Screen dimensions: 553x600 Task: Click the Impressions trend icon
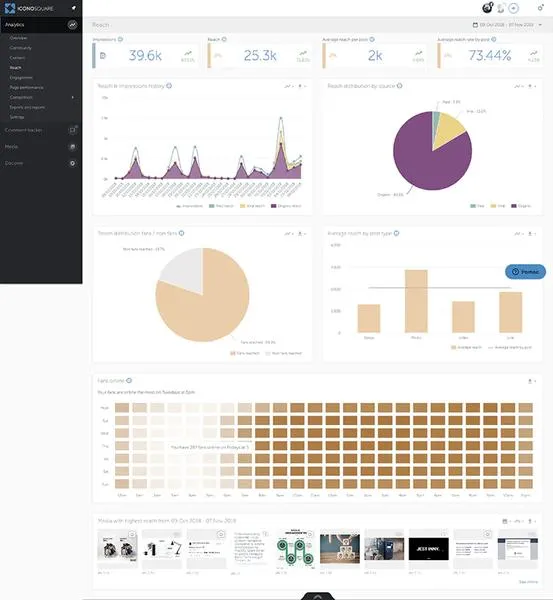tap(188, 53)
